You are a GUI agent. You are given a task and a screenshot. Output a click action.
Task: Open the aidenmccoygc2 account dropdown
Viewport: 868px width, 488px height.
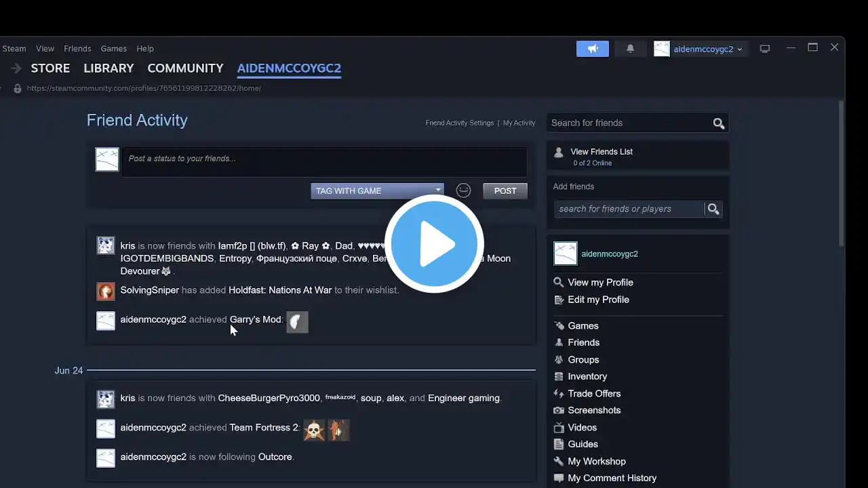point(700,49)
